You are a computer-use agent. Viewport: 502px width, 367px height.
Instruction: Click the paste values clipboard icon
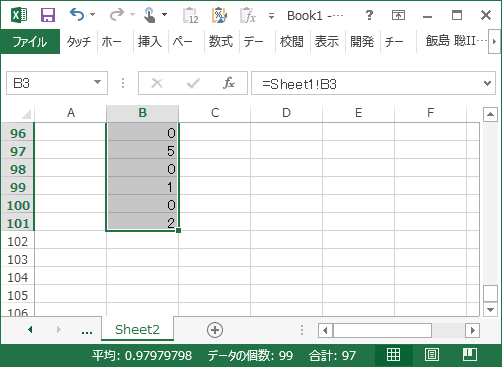pyautogui.click(x=191, y=15)
